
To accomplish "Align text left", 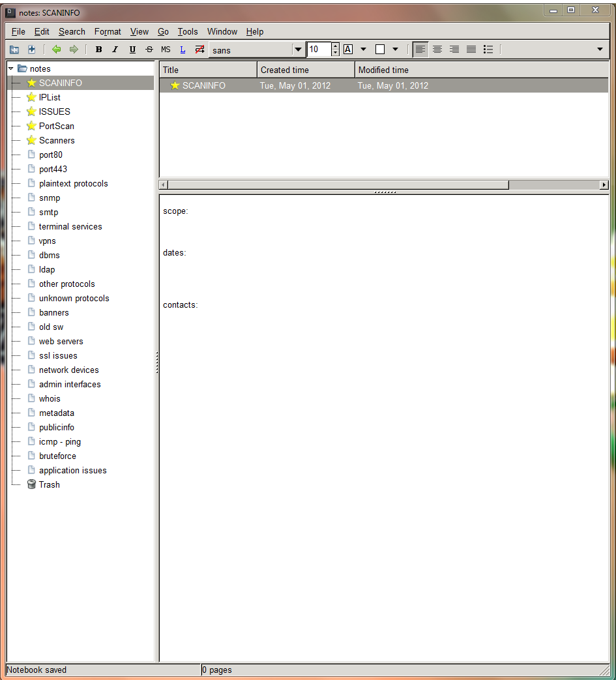I will 420,50.
